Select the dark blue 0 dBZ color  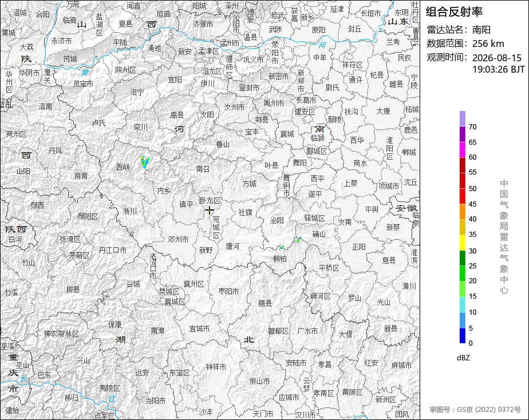462,336
